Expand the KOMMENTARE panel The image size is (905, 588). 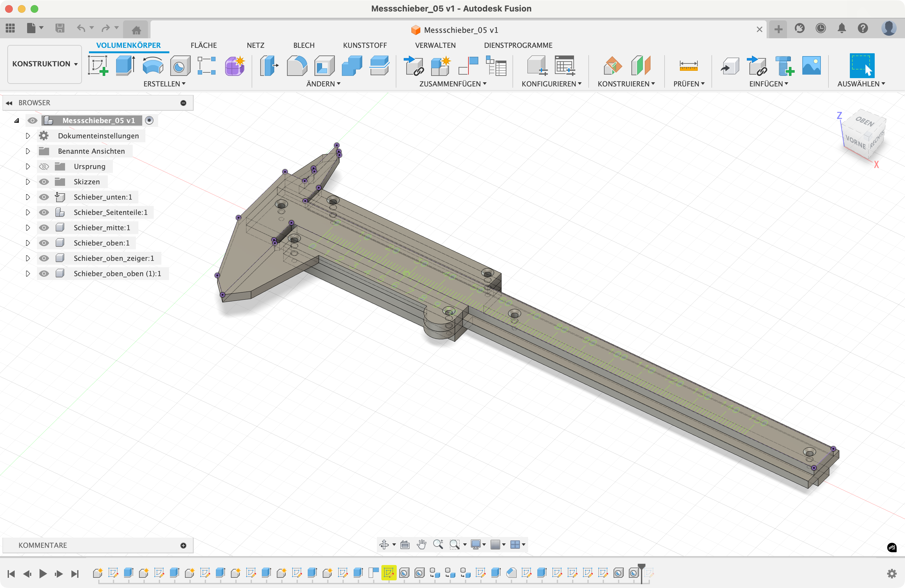tap(183, 545)
